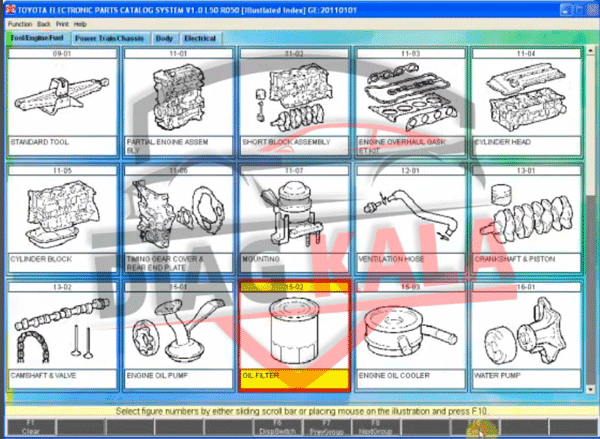Click the F7 PrevGroup button
The image size is (600, 439).
327,427
